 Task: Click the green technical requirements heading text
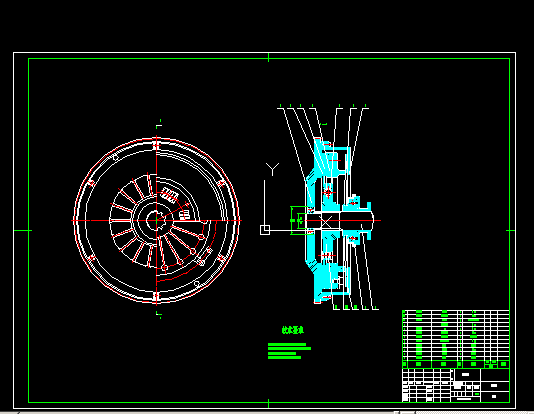[293, 330]
